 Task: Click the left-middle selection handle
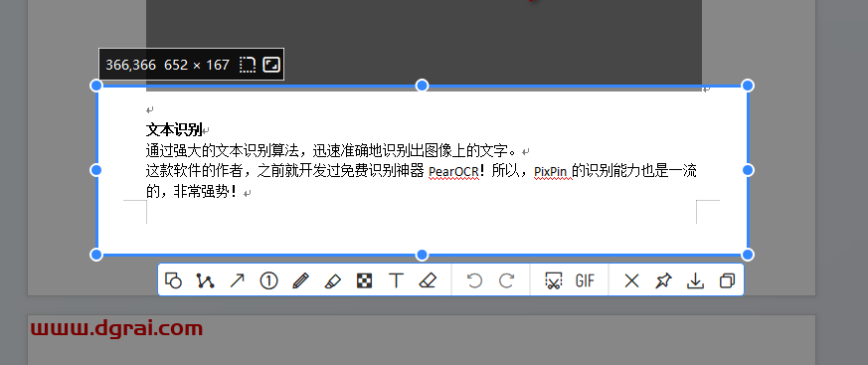(96, 170)
